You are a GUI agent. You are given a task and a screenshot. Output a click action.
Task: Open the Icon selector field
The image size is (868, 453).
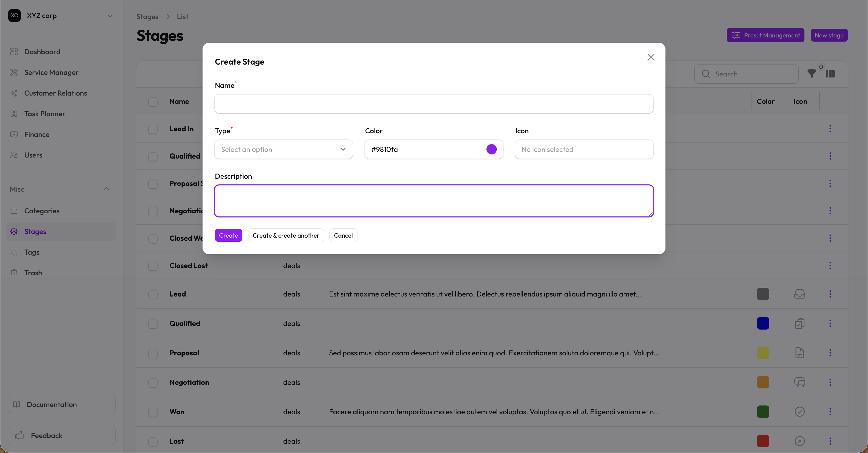click(x=584, y=149)
